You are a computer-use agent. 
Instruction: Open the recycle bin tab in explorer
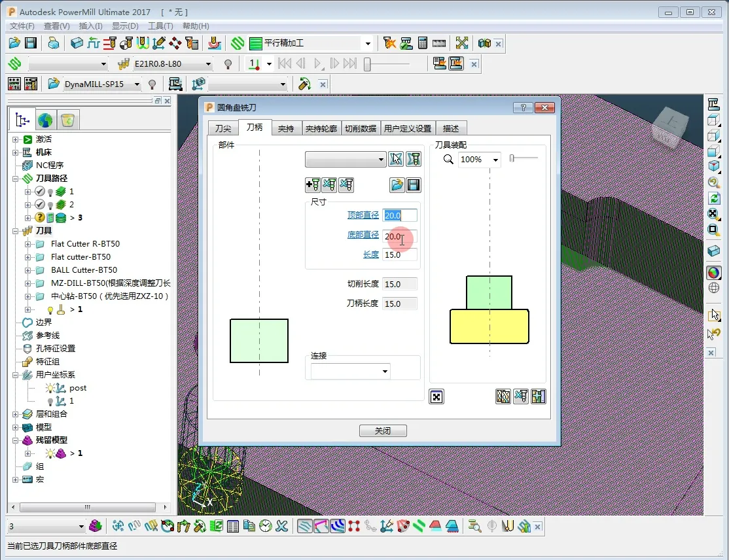click(68, 120)
